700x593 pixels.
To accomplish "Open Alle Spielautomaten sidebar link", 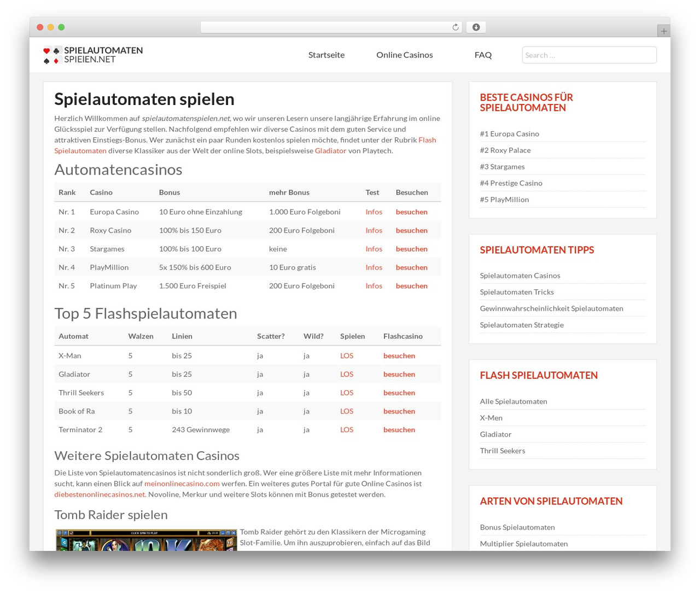I will [514, 402].
